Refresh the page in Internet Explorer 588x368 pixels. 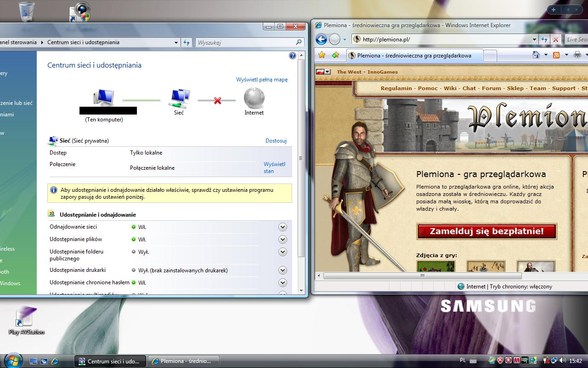[544, 40]
